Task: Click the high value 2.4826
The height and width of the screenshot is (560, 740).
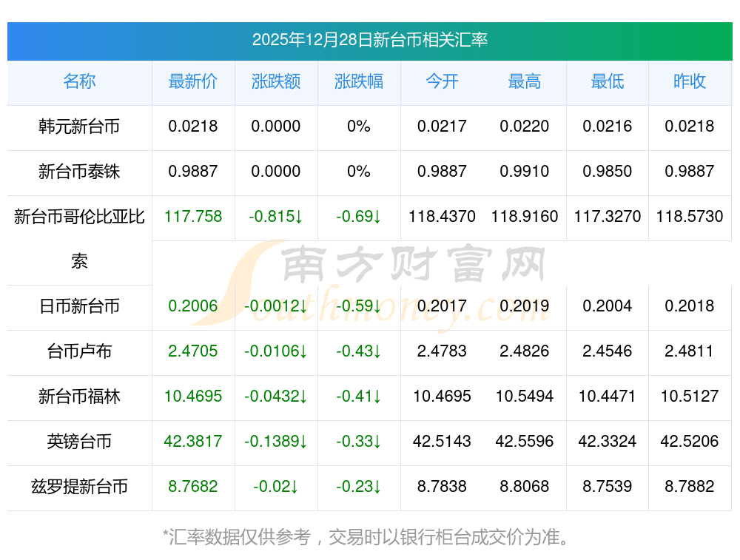Action: click(525, 351)
